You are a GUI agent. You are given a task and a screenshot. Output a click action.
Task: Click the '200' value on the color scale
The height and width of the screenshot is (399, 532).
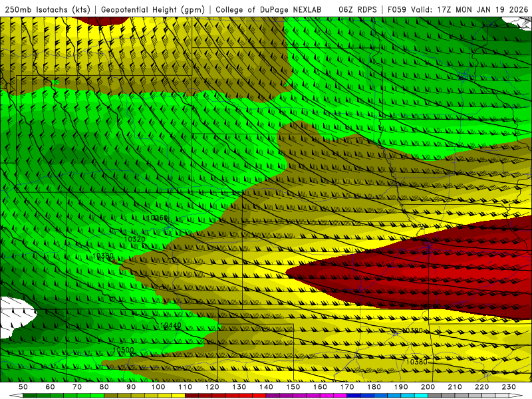428,387
